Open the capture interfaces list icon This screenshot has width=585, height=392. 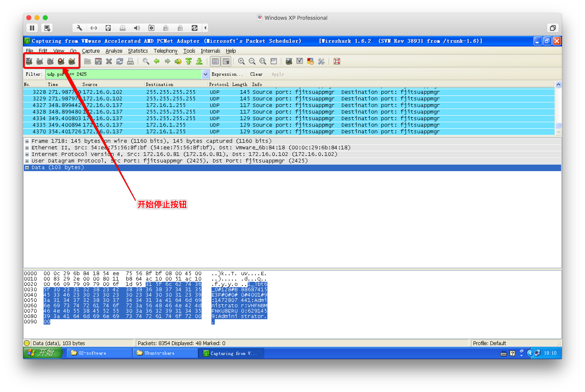point(29,61)
